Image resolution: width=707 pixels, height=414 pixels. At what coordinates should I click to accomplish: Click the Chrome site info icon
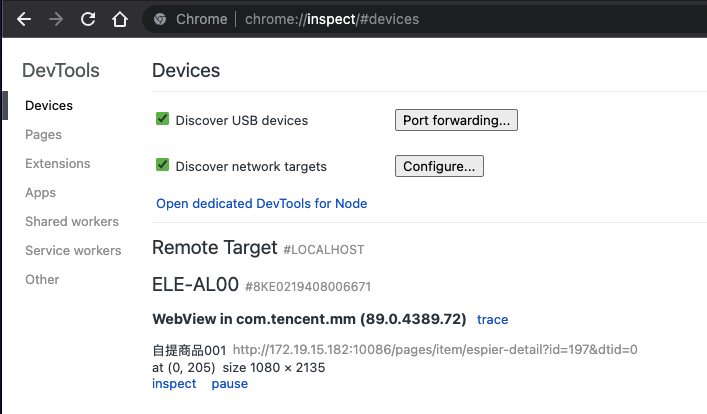pyautogui.click(x=160, y=19)
